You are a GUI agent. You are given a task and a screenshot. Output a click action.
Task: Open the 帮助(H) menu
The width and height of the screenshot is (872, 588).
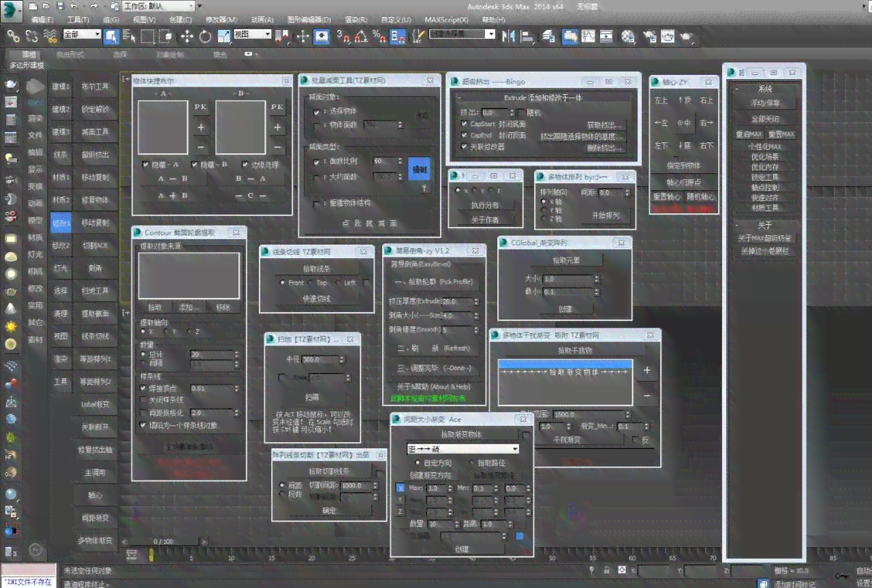(494, 20)
